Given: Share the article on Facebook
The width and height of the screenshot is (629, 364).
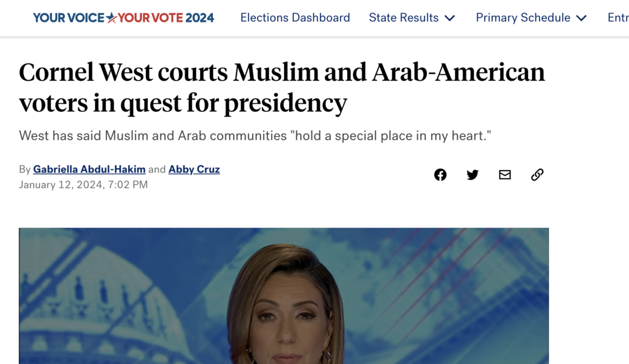Looking at the screenshot, I should pyautogui.click(x=440, y=175).
